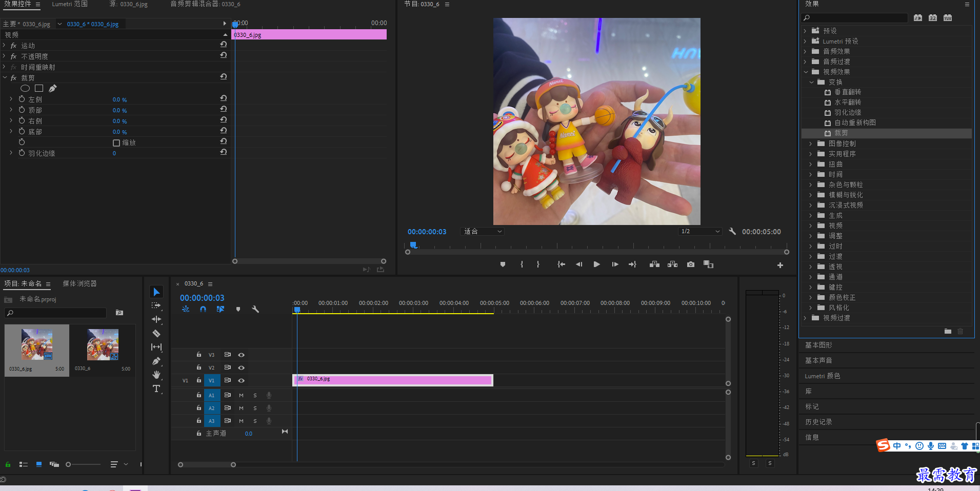
Task: Select the Track Select Forward tool
Action: tap(156, 305)
